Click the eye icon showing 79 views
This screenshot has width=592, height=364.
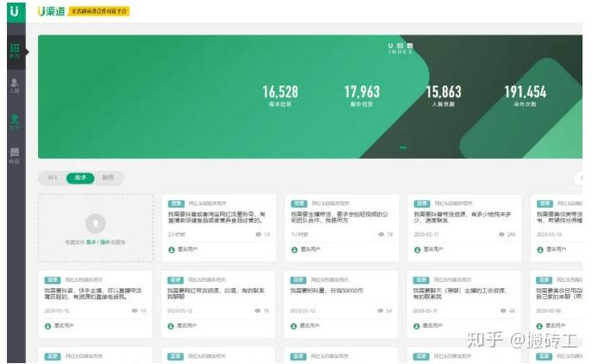[x=381, y=235]
